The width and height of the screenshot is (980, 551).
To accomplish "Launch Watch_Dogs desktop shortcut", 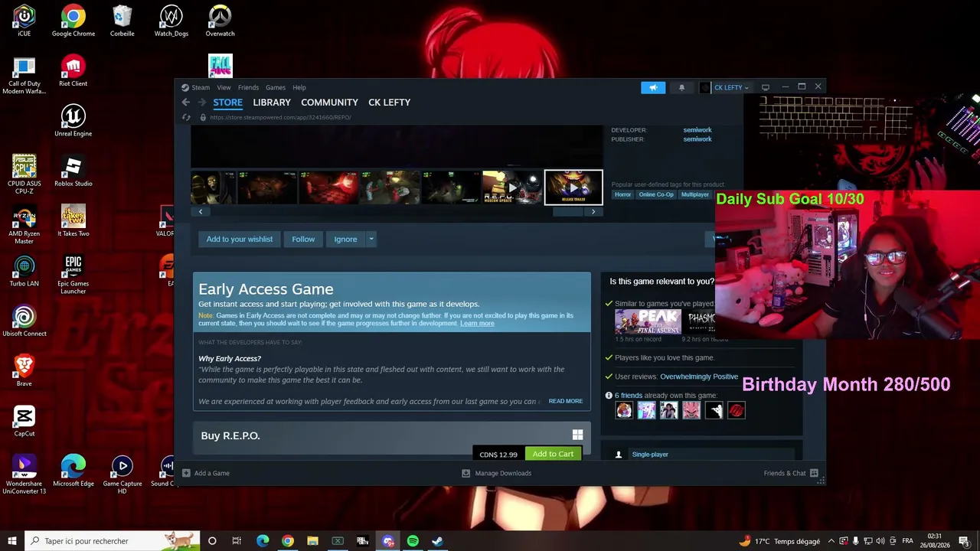I will click(171, 21).
